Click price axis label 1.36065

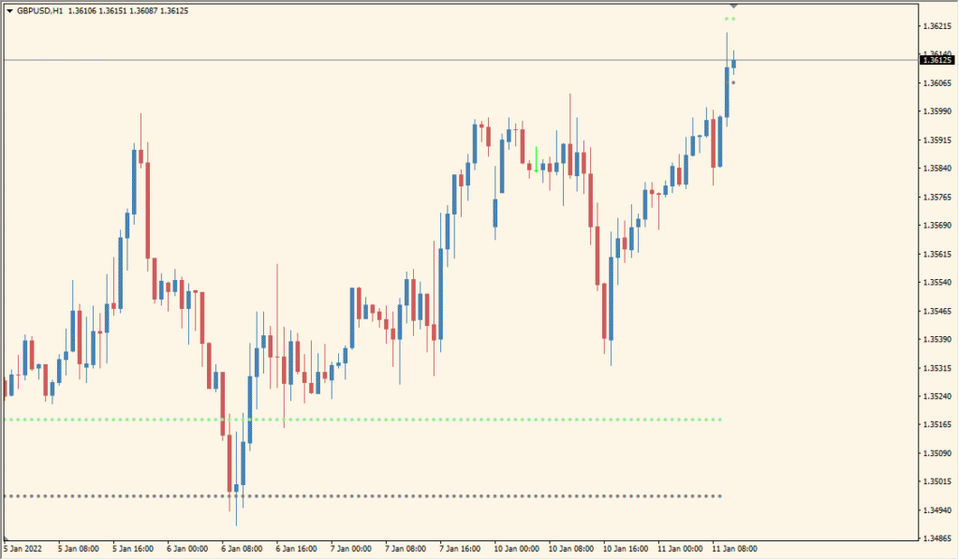[937, 83]
